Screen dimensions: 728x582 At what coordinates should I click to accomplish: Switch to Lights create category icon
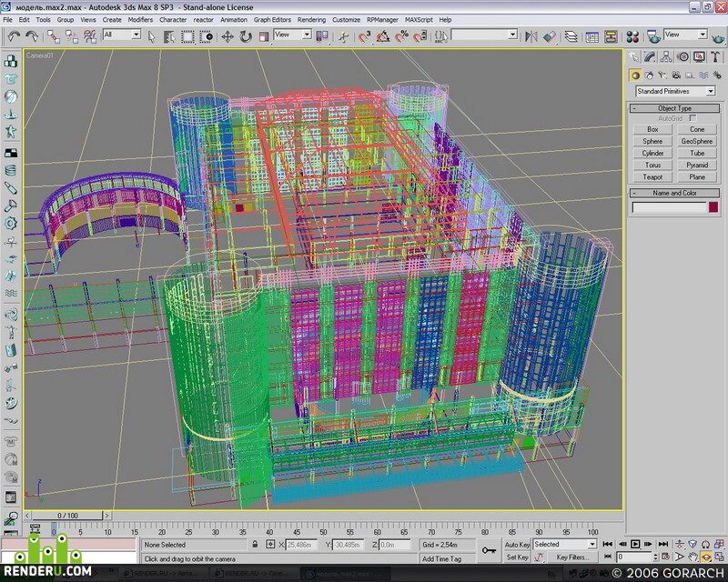click(x=662, y=75)
